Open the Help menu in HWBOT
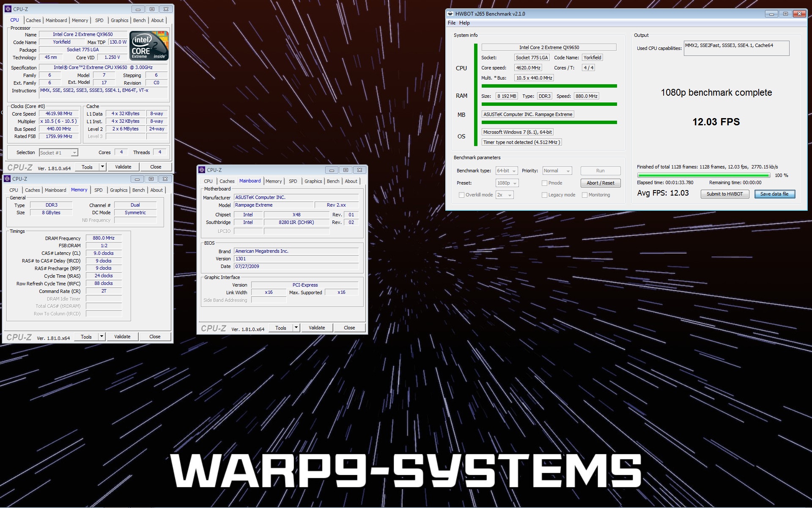This screenshot has width=812, height=508. pos(464,23)
